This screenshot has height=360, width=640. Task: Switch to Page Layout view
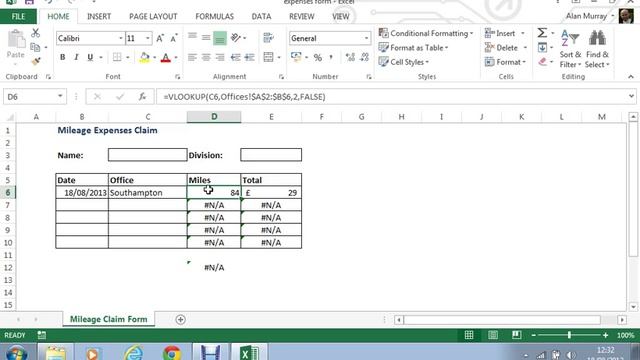click(x=493, y=335)
